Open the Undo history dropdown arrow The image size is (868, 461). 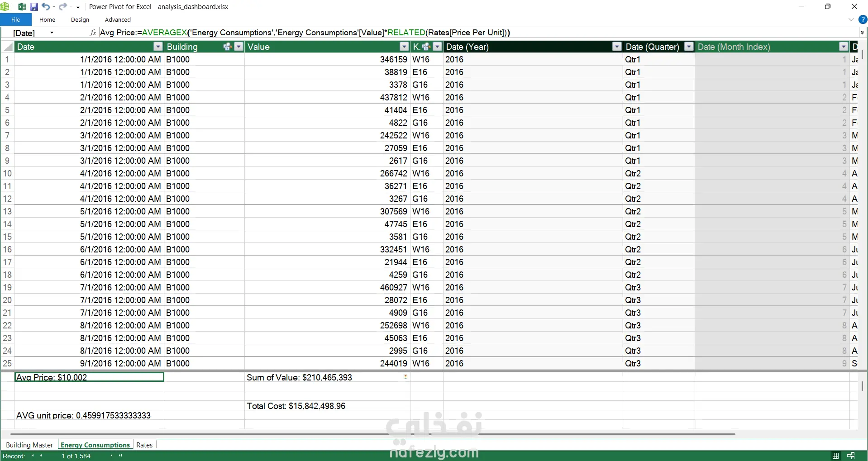(53, 7)
